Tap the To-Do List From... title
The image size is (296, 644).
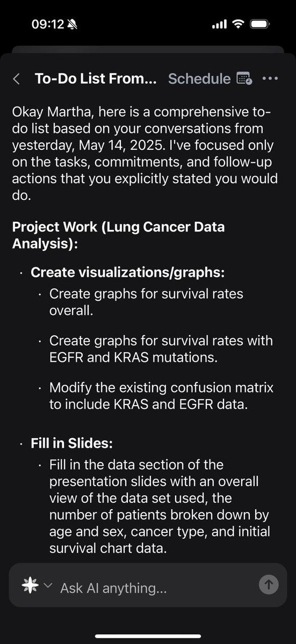(x=96, y=78)
